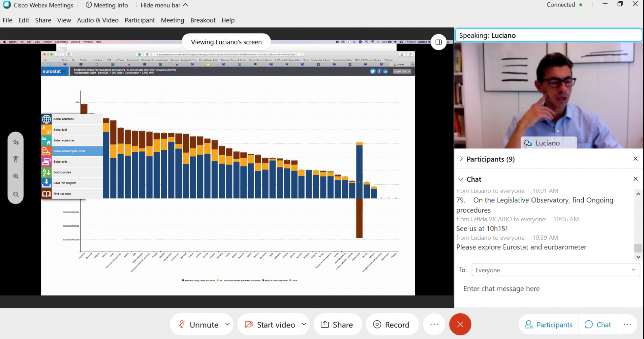644x339 pixels.
Task: Click the Record button
Action: pos(391,324)
